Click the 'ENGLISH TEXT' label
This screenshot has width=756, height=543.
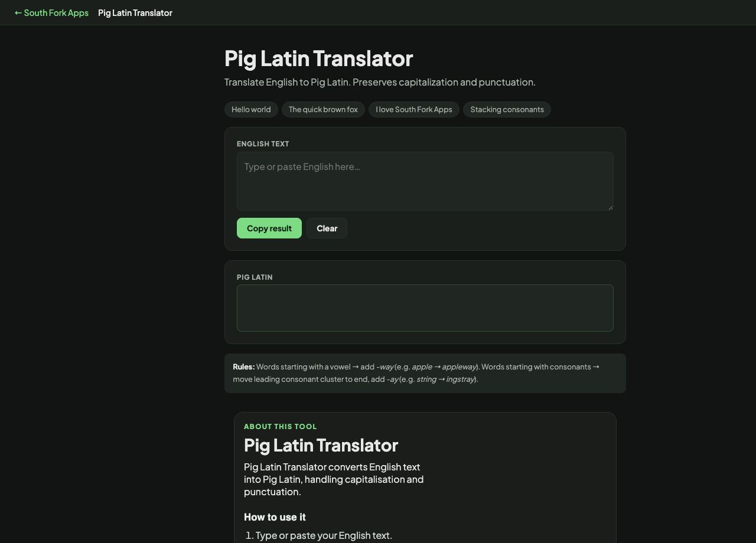(x=263, y=144)
